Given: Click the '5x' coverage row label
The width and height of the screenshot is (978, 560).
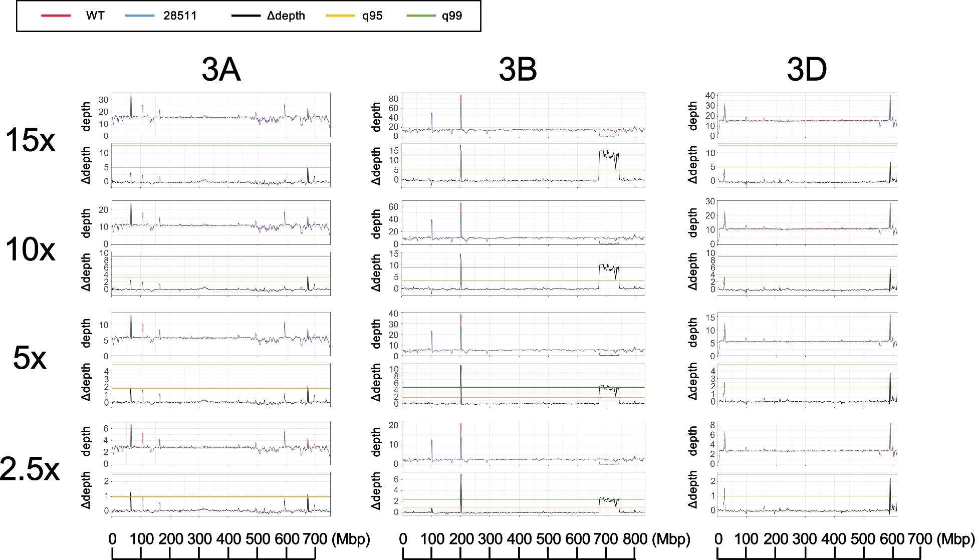Looking at the screenshot, I should point(30,358).
